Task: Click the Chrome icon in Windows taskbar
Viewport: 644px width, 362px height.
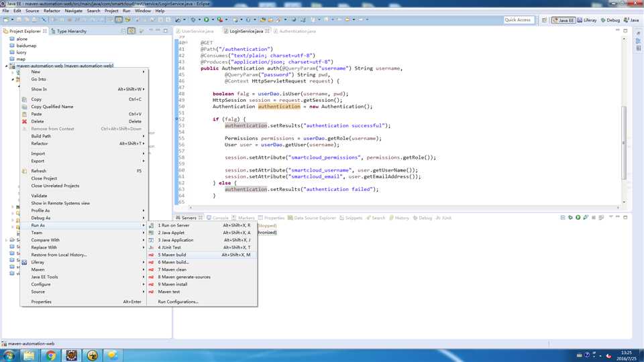Action: (x=50, y=355)
